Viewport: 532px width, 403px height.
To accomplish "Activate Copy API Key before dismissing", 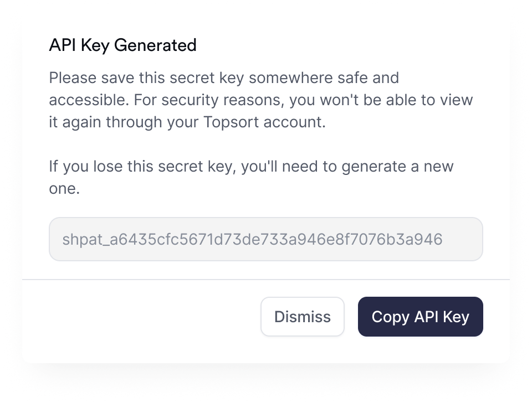I will click(x=420, y=317).
